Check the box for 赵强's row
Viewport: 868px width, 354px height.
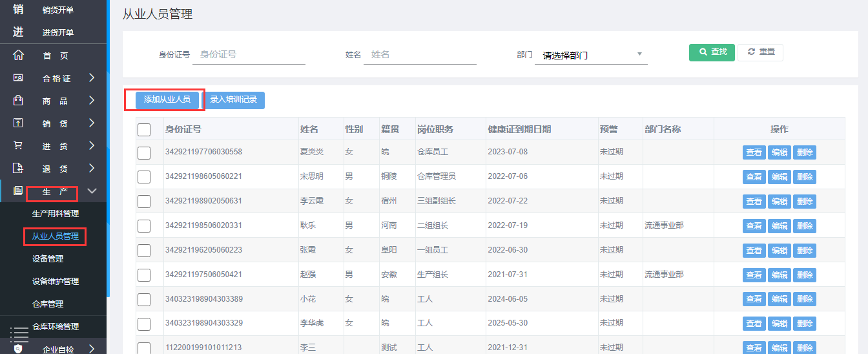tap(144, 275)
